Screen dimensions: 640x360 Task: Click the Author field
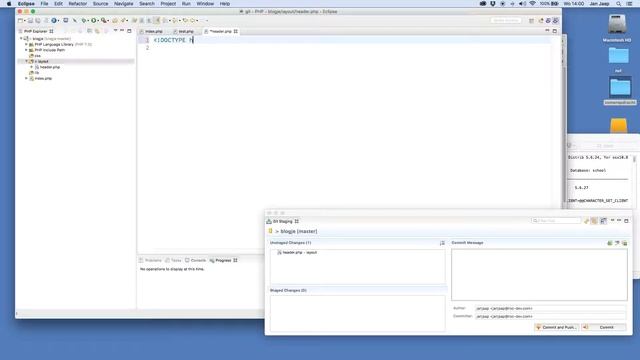tap(550, 309)
